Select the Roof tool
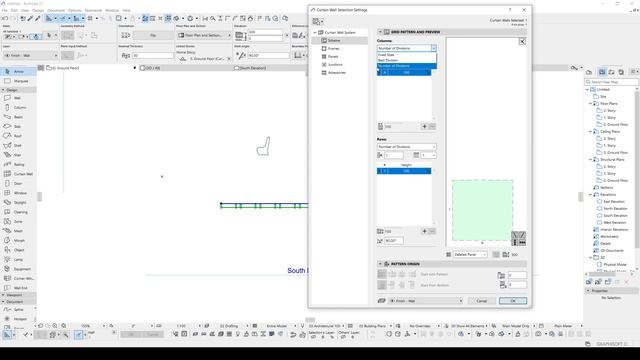The image size is (640, 360). (x=18, y=136)
